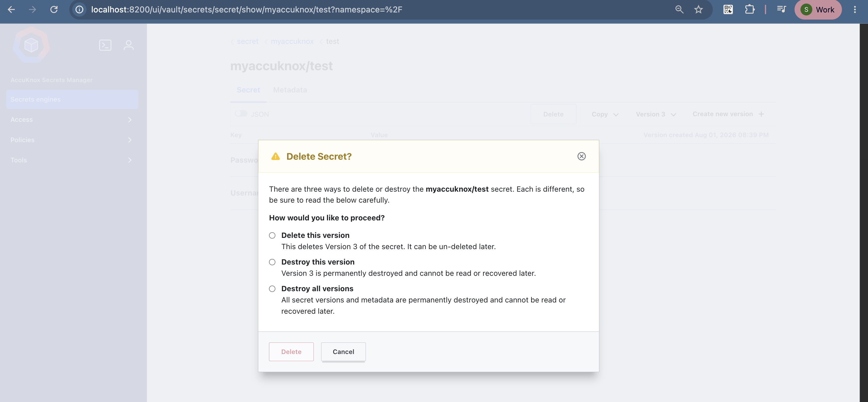868x402 pixels.
Task: Navigate to the secret breadcrumb link
Action: pyautogui.click(x=248, y=41)
